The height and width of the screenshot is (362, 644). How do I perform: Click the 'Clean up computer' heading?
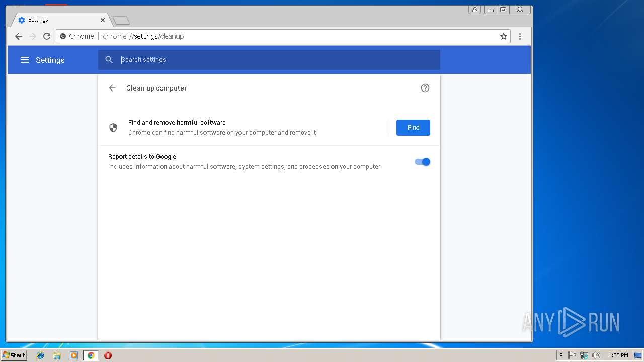(x=156, y=88)
